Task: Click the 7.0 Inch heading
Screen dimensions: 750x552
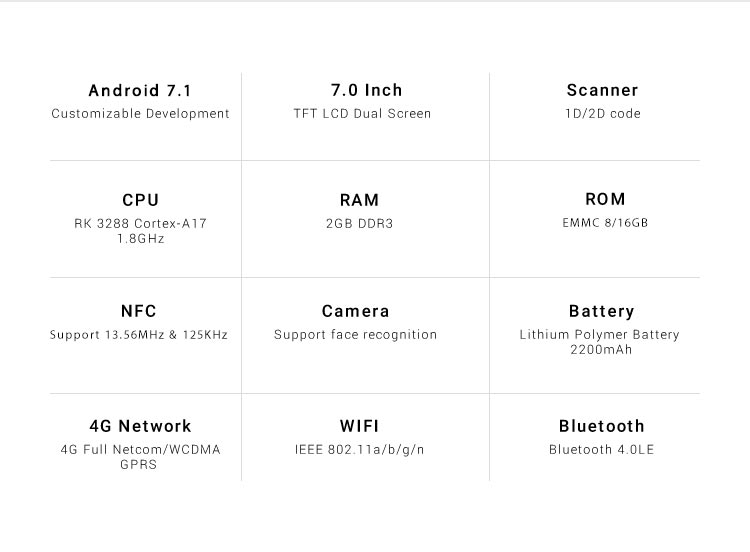Action: (366, 90)
